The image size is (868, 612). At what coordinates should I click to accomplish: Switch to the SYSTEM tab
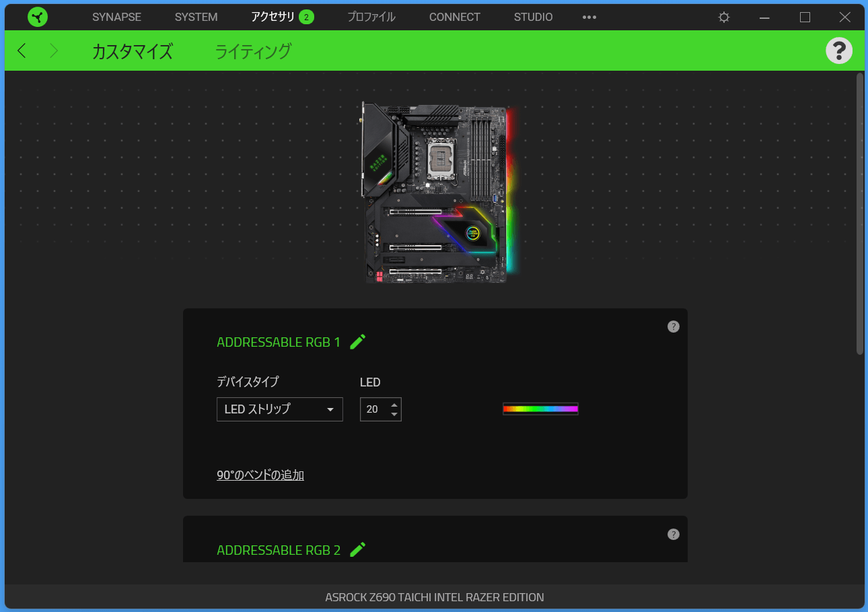[196, 17]
